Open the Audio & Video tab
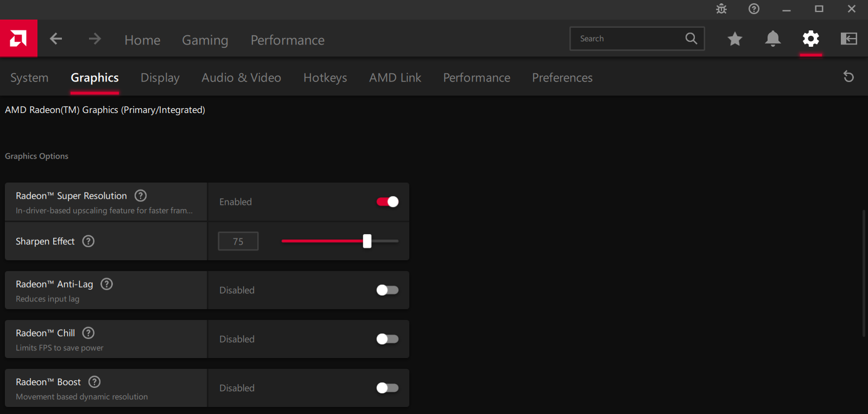The width and height of the screenshot is (868, 414). tap(242, 78)
